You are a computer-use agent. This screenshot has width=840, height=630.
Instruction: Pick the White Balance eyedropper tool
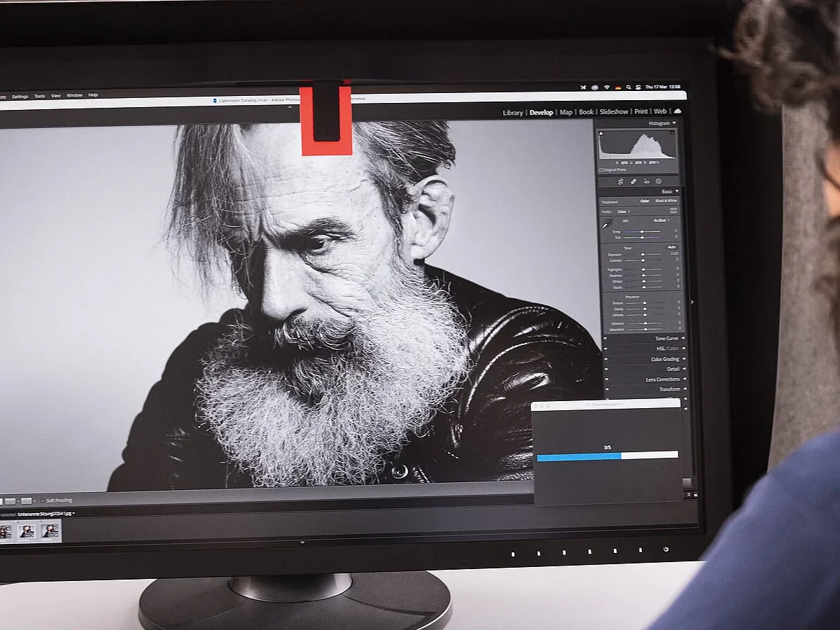607,223
